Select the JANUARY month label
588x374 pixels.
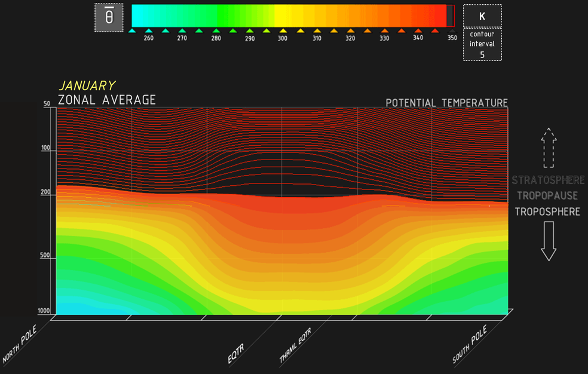[87, 86]
